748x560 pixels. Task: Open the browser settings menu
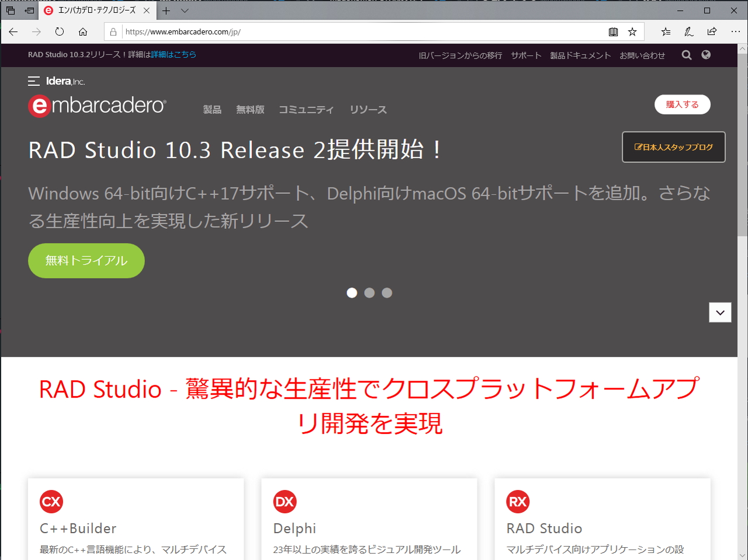(735, 32)
